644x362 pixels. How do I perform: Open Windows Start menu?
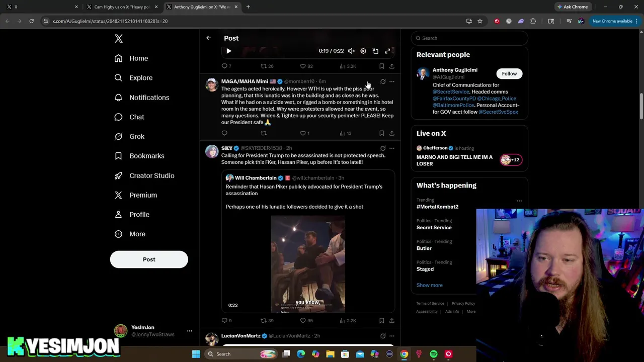tap(196, 354)
